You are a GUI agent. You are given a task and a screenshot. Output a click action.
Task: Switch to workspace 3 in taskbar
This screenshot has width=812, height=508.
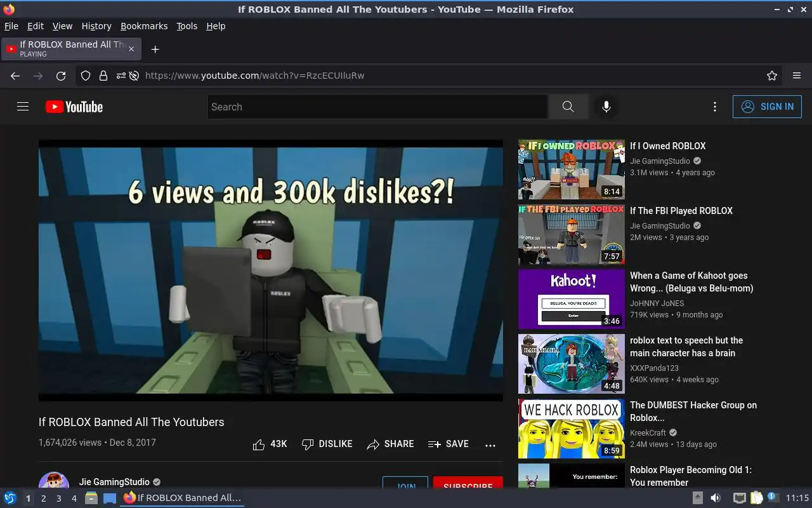[x=58, y=498]
